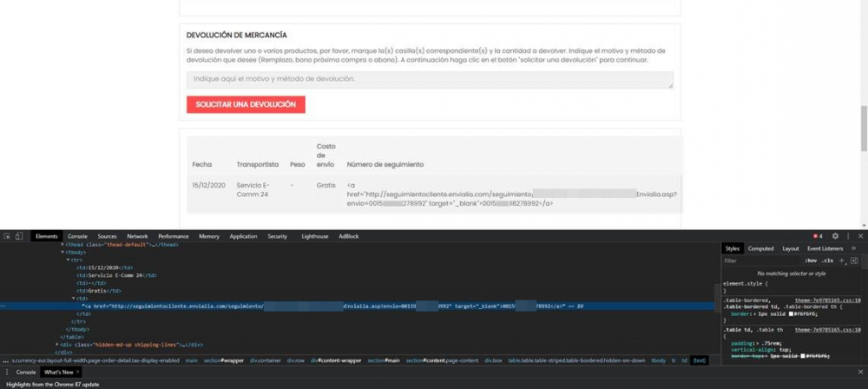Switch to the Console tab in main toolbar
The image size is (868, 389).
77,236
